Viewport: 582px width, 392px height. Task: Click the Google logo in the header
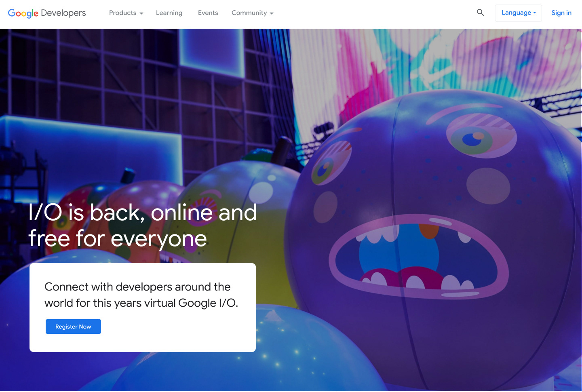pyautogui.click(x=23, y=13)
